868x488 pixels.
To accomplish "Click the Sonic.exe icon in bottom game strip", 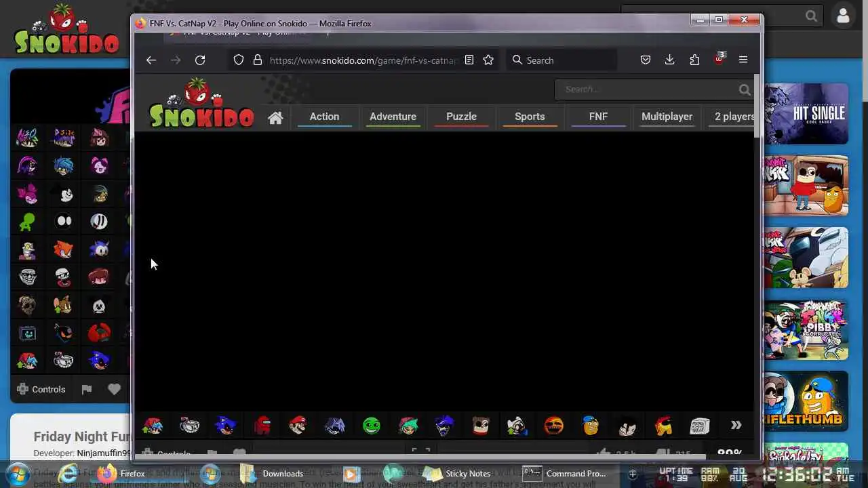I will point(225,426).
